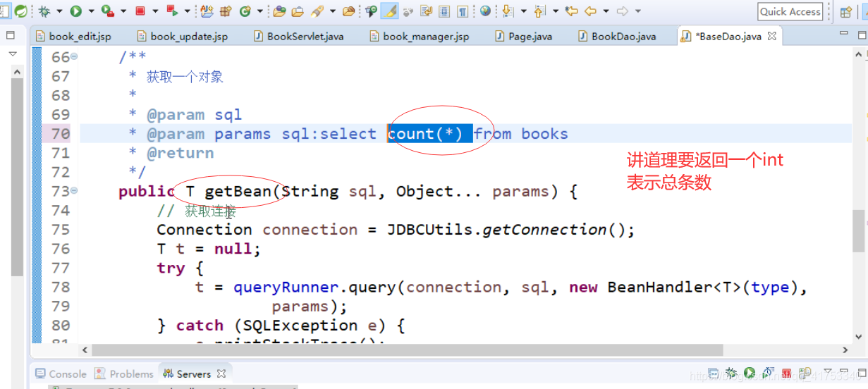This screenshot has width=868, height=389.
Task: Click the Open Perspective icon
Action: point(845,12)
